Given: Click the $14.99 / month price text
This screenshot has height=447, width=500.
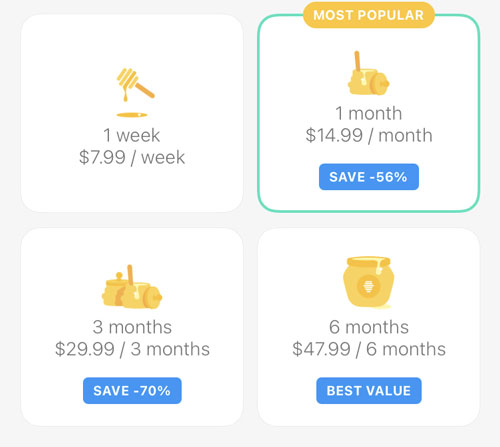Looking at the screenshot, I should 369,135.
